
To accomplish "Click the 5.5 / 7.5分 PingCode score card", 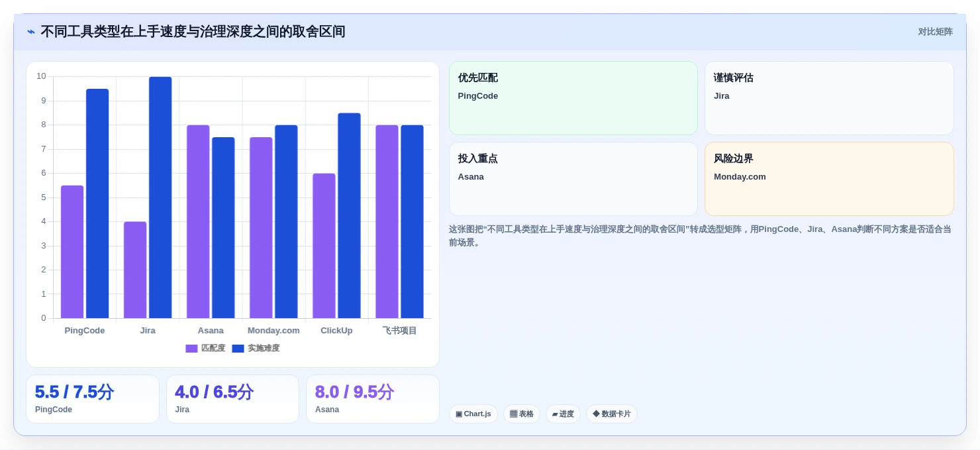I will pyautogui.click(x=93, y=399).
